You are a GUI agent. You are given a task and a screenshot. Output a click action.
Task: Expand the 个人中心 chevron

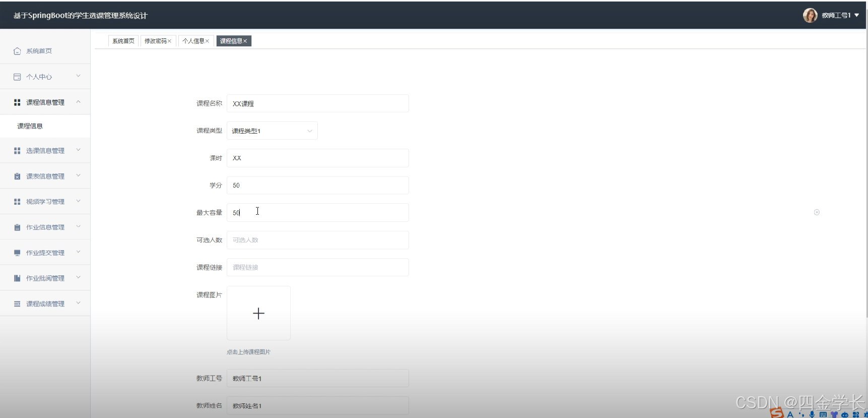[x=78, y=76]
